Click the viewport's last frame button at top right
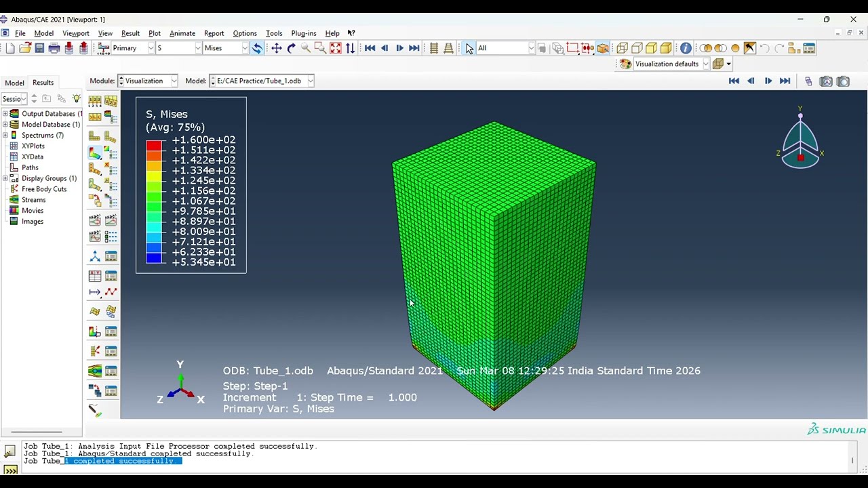The width and height of the screenshot is (868, 488). (785, 81)
